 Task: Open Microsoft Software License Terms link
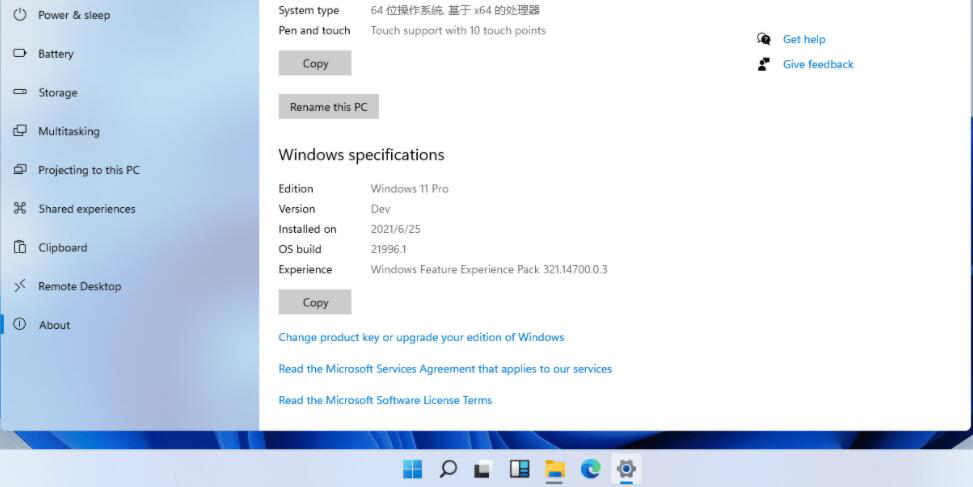(x=385, y=400)
